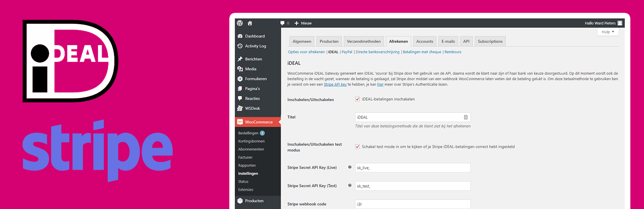The image size is (644, 209).
Task: Click help tooltip icon beside Live API key
Action: pyautogui.click(x=350, y=167)
